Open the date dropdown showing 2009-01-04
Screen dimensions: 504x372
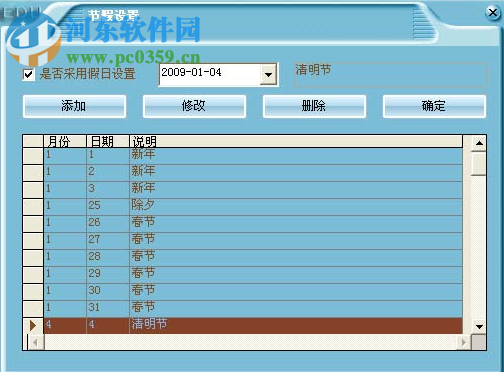click(268, 74)
